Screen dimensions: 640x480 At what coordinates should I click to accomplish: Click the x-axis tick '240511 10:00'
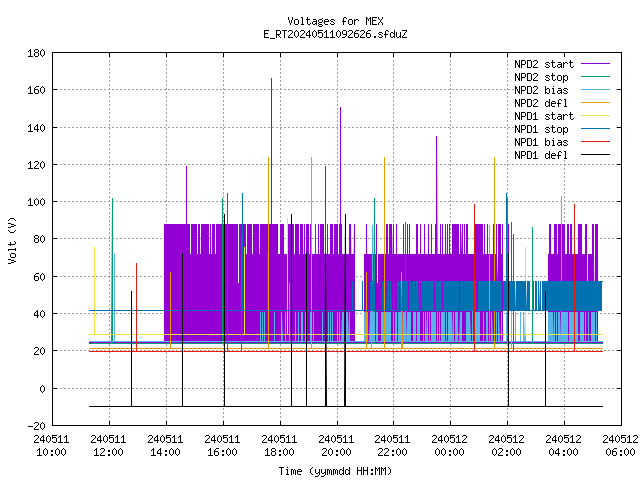point(51,446)
